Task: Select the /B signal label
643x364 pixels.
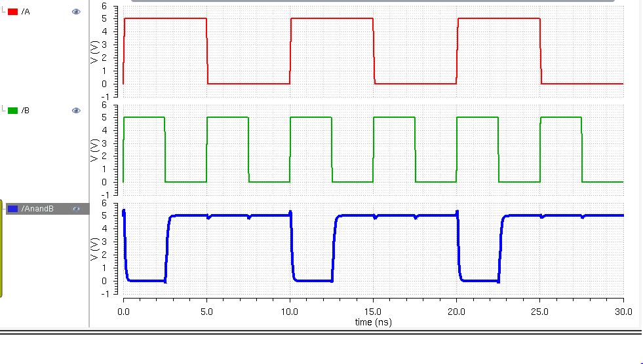Action: [26, 111]
